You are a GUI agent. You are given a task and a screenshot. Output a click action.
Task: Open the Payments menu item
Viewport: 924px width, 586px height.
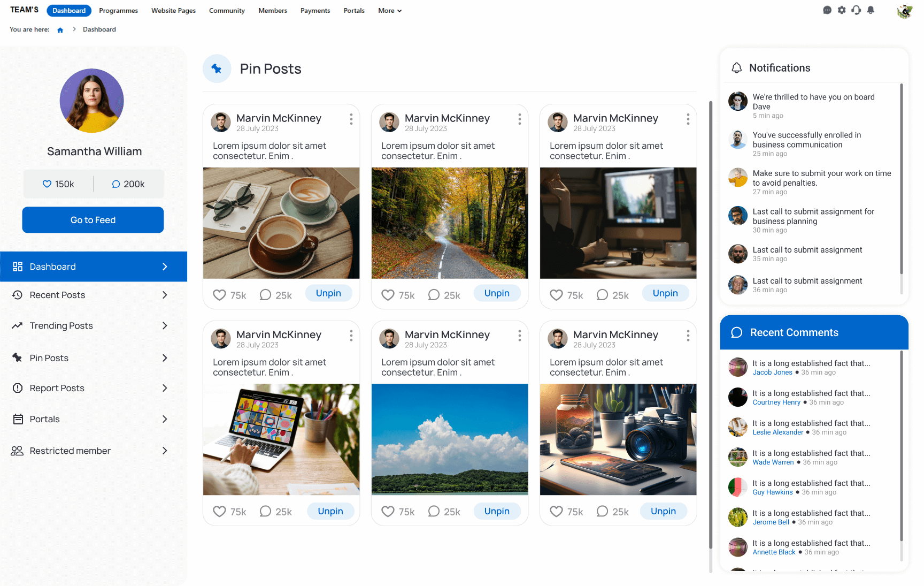pos(315,10)
